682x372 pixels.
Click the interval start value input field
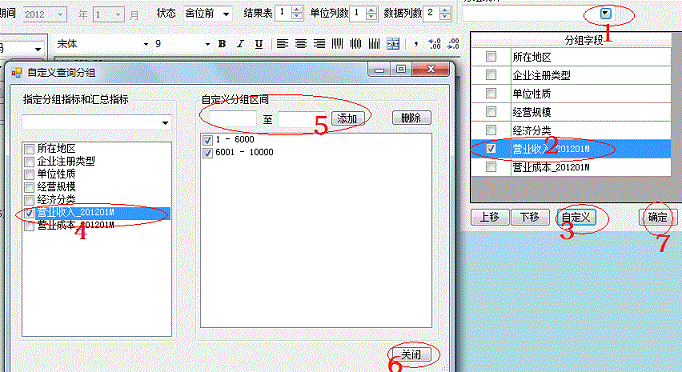(233, 118)
